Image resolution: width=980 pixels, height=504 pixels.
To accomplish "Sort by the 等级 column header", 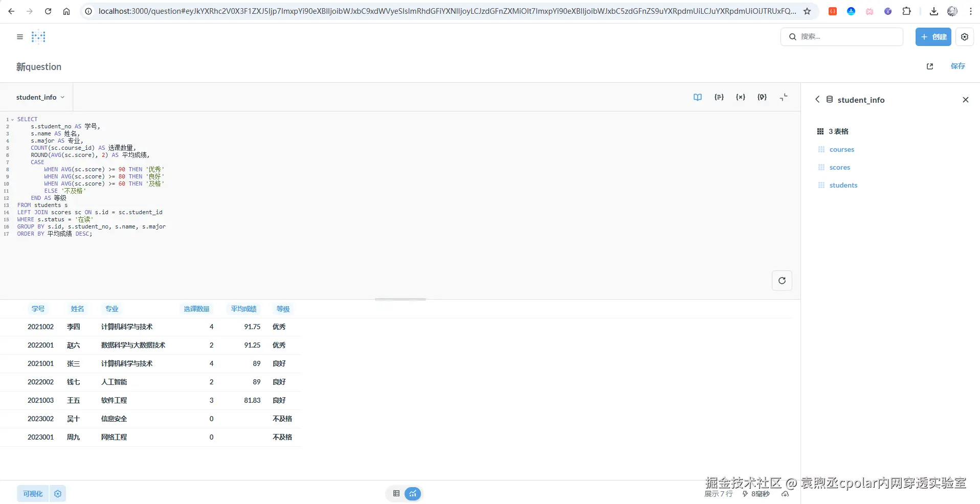I will click(x=283, y=309).
